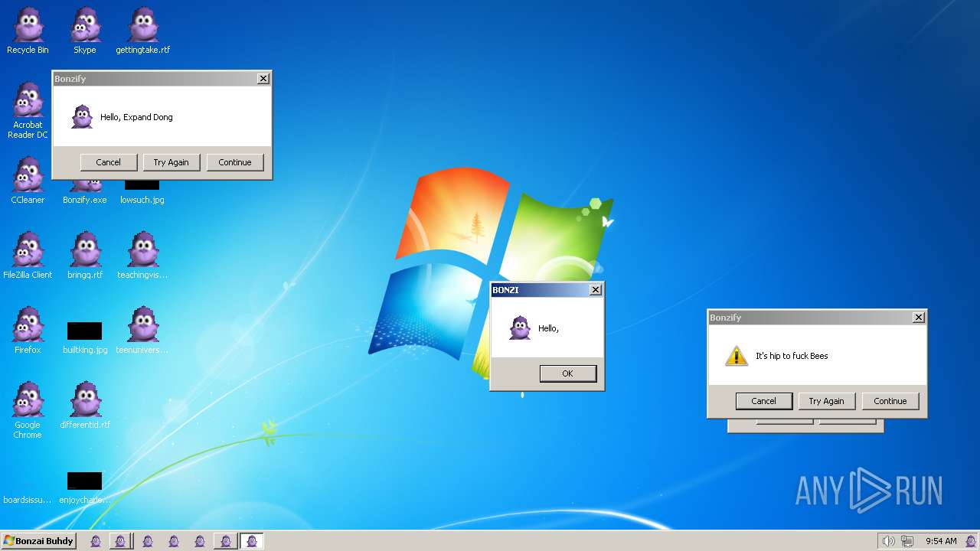
Task: Click the yellow warning icon in the Bonzify dialog
Action: click(736, 355)
